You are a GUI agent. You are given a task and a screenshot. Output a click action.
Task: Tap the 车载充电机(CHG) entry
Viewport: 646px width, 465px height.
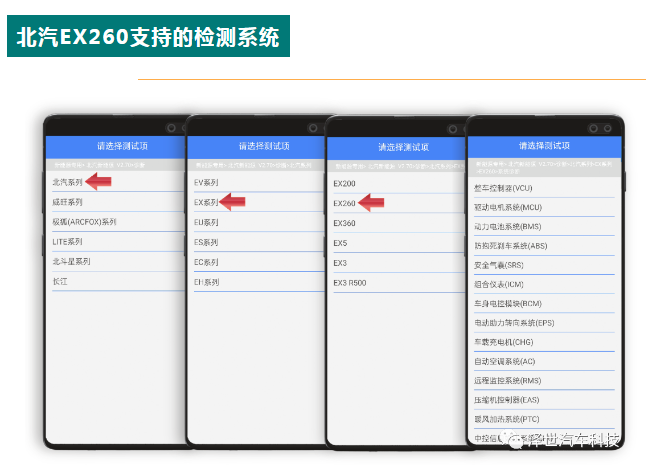[544, 342]
